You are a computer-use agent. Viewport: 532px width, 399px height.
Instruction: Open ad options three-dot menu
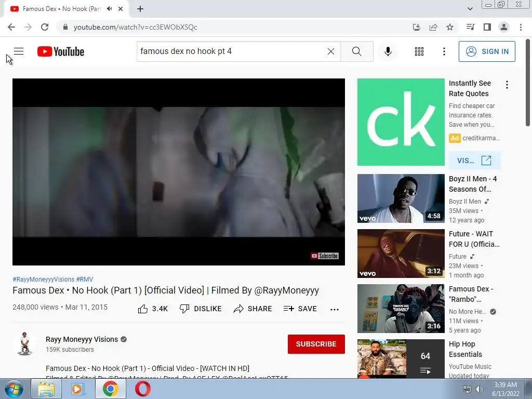[x=507, y=85]
